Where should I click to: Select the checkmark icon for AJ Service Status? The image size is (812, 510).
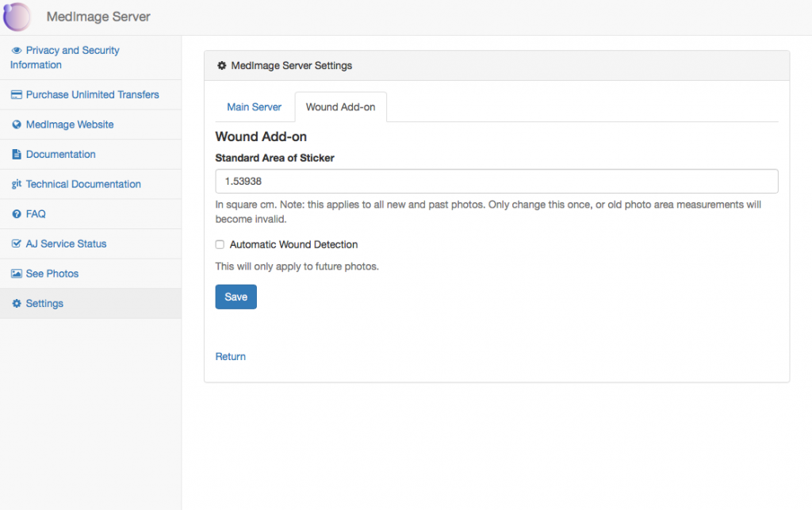[x=16, y=243]
